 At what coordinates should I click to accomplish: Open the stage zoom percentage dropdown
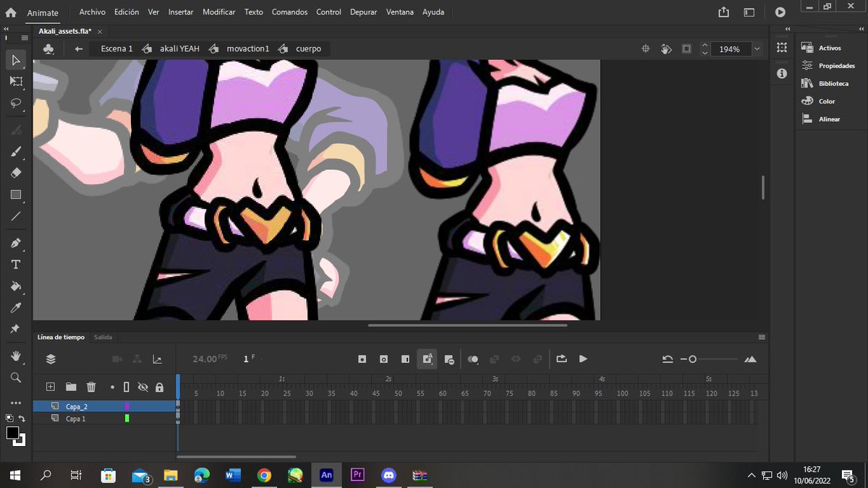coord(757,49)
